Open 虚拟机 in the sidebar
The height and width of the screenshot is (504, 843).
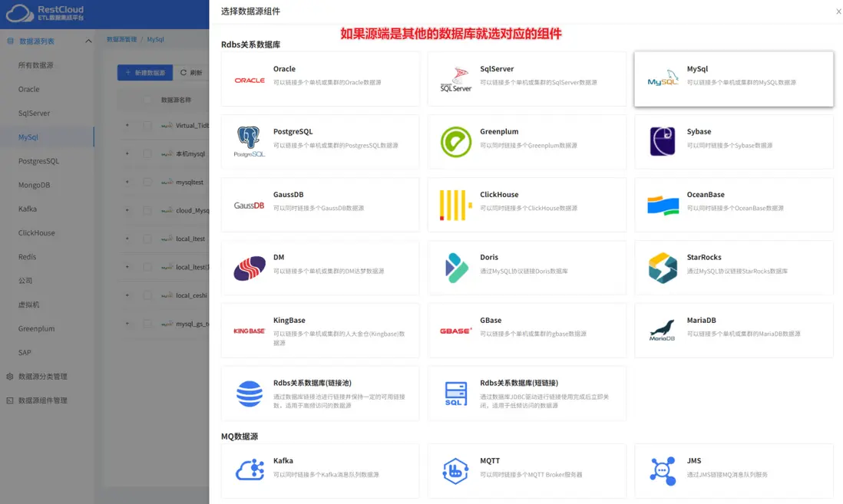[28, 305]
